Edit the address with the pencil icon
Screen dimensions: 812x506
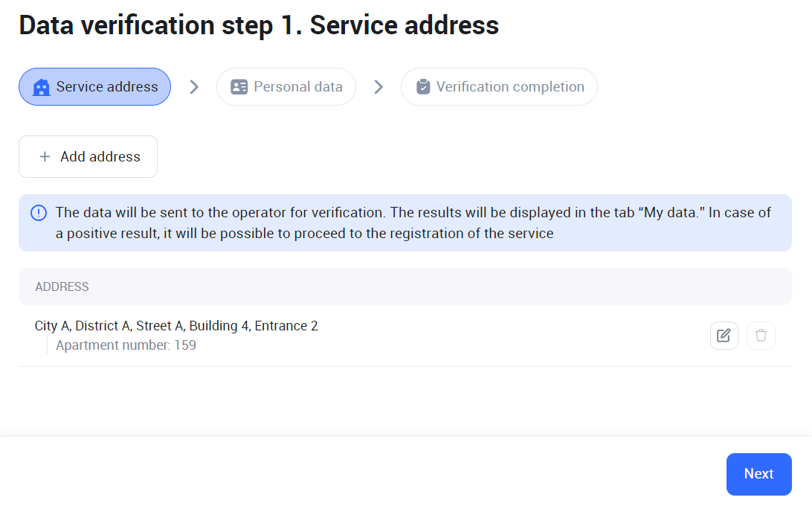[x=724, y=336]
